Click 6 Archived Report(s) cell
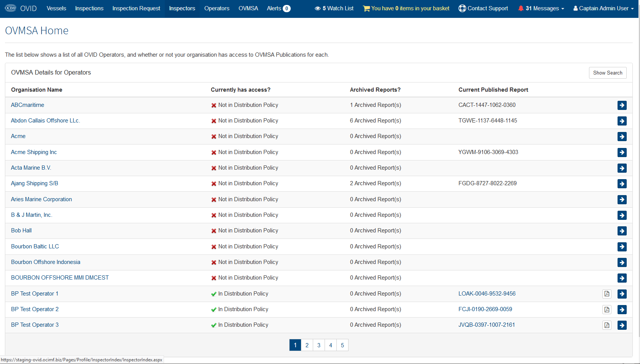 coord(376,121)
